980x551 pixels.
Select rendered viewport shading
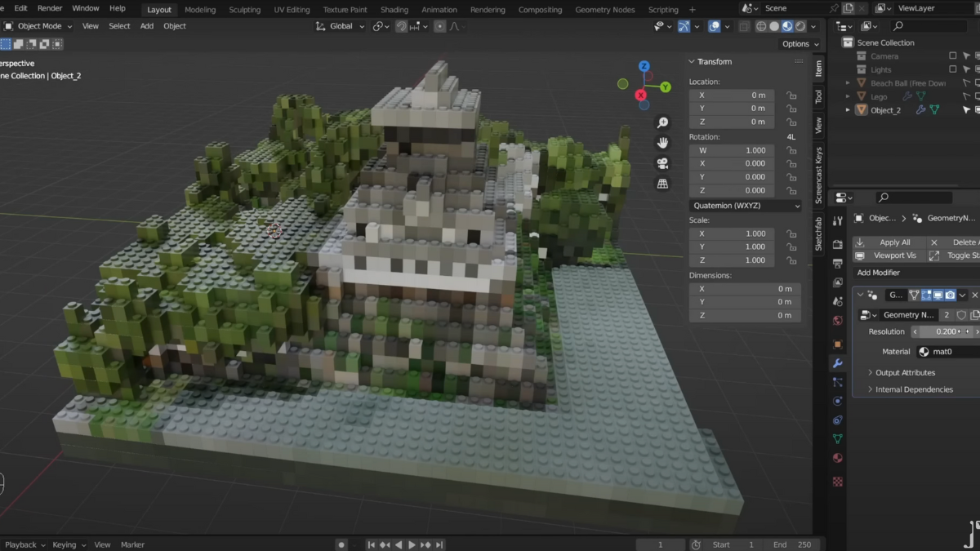point(800,26)
